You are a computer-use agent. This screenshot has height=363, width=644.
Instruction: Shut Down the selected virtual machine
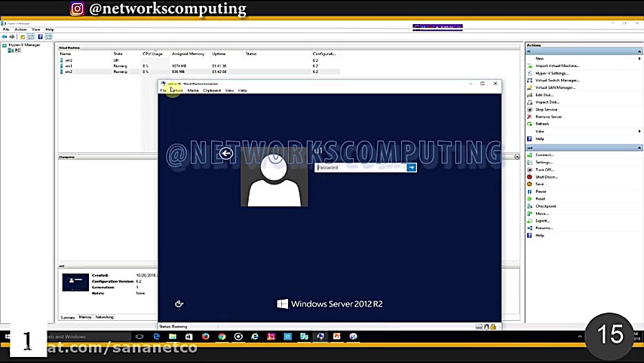pyautogui.click(x=546, y=177)
